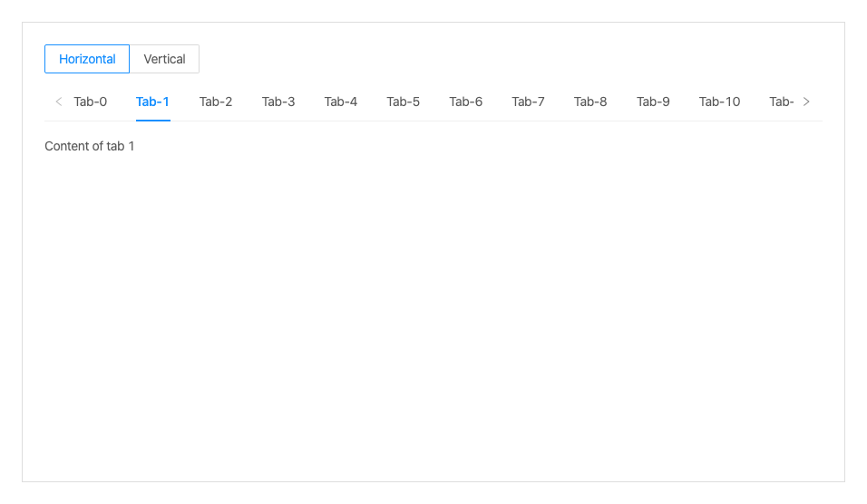The width and height of the screenshot is (867, 504).
Task: Click the partially hidden tab after Tab-10
Action: [781, 102]
